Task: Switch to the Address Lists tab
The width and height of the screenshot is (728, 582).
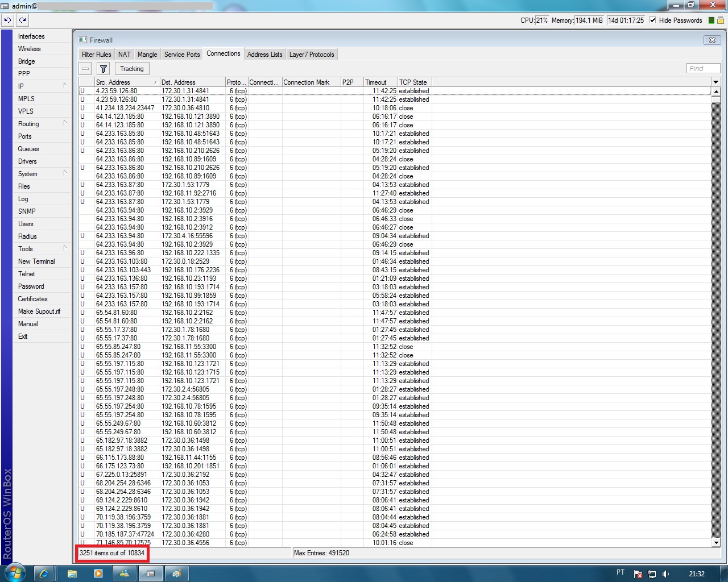Action: [264, 54]
